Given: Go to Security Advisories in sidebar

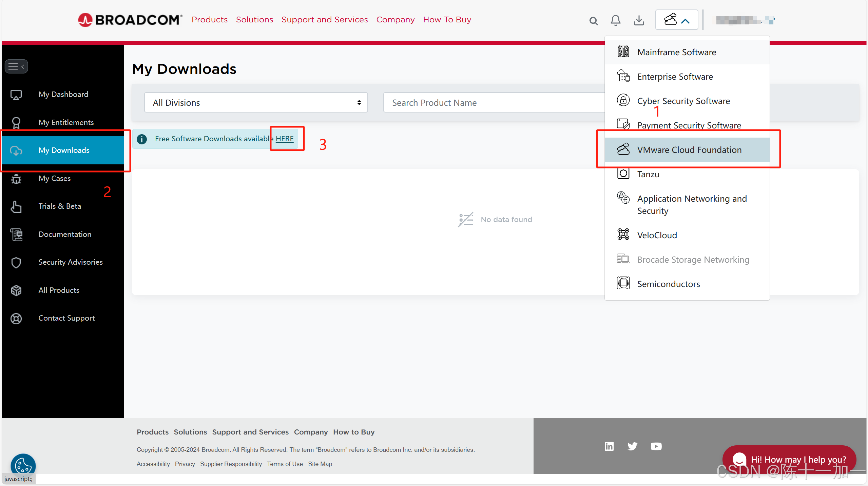Looking at the screenshot, I should click(70, 262).
